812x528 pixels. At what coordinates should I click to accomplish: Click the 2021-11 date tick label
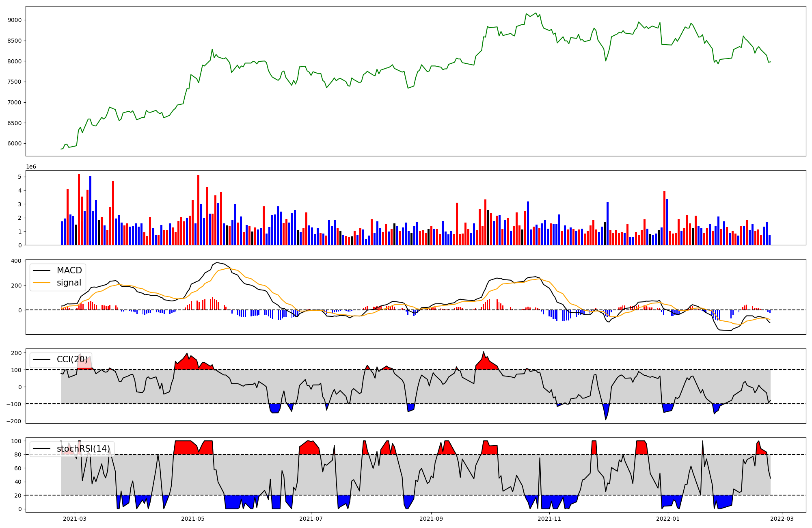(549, 519)
